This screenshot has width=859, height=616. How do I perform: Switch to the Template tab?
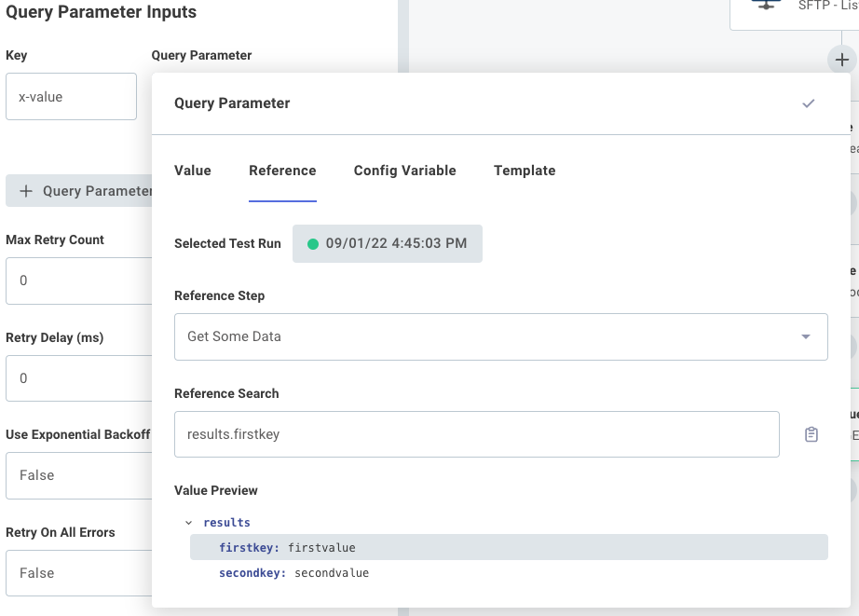click(x=525, y=171)
